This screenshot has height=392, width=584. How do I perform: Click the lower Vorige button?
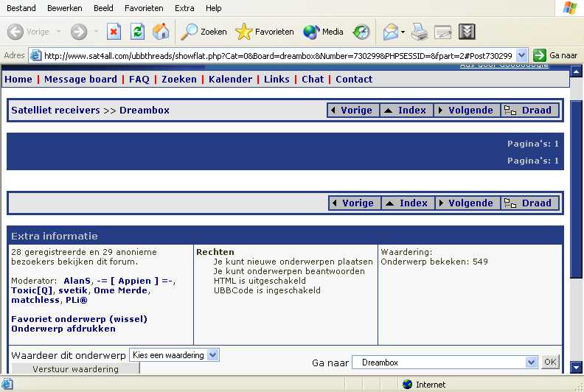click(x=355, y=203)
